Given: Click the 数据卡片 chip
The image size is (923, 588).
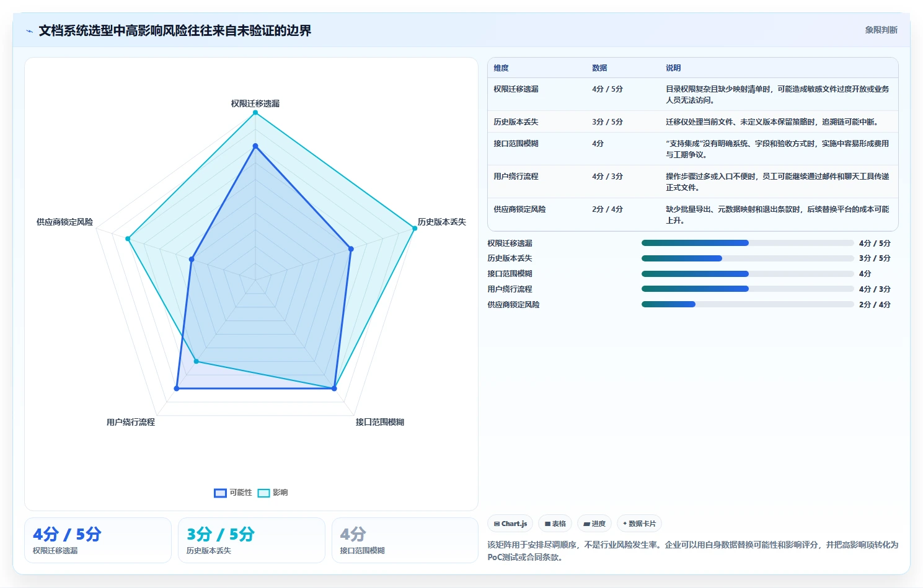Looking at the screenshot, I should coord(639,524).
